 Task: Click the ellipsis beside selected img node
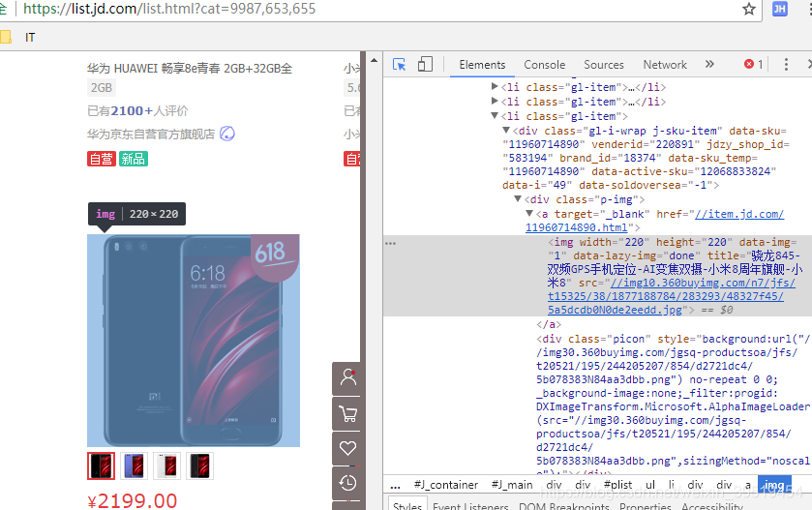click(390, 243)
